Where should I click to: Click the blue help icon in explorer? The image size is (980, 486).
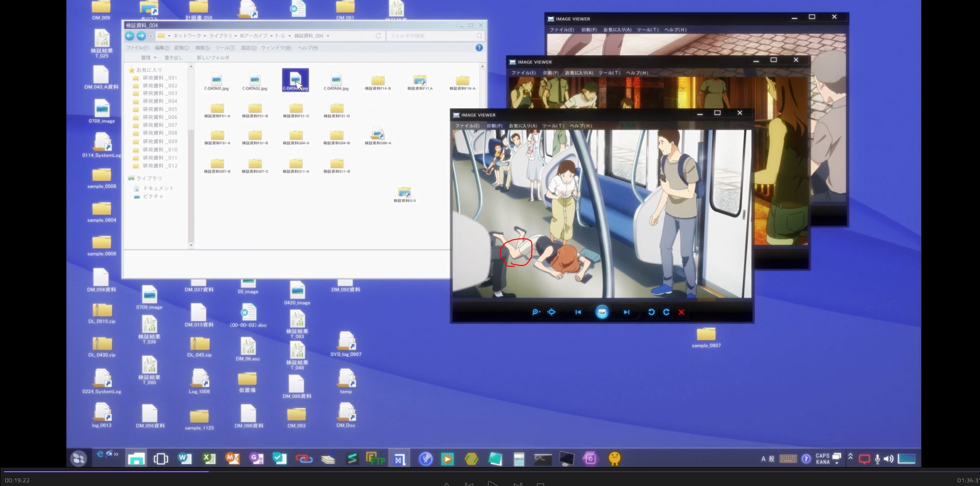click(479, 47)
